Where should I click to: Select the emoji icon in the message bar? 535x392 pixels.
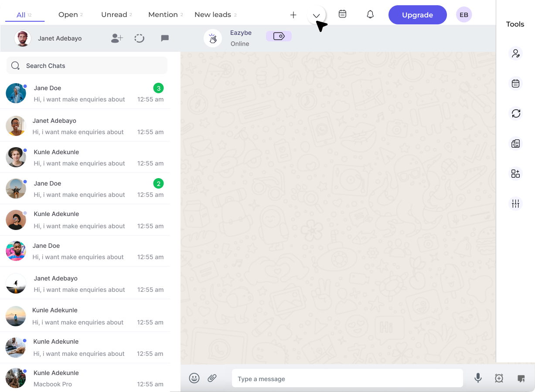[194, 378]
